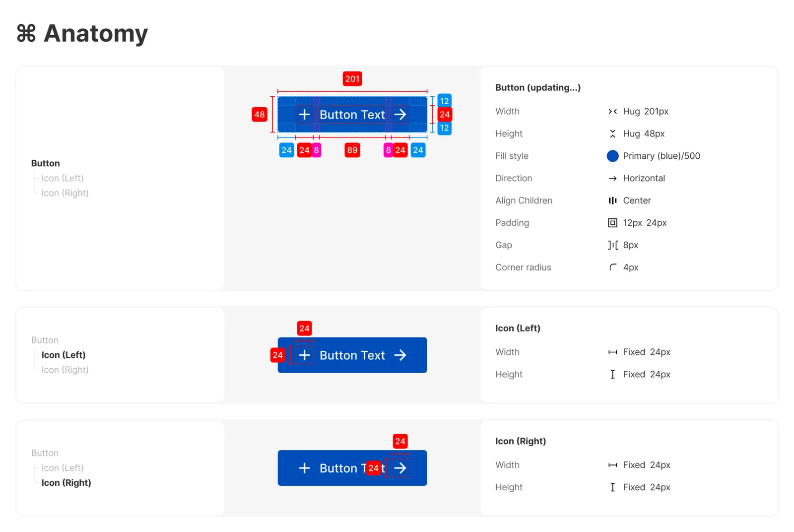Select Icon (Right) under first Button tree
This screenshot has height=532, width=794.
[x=65, y=193]
